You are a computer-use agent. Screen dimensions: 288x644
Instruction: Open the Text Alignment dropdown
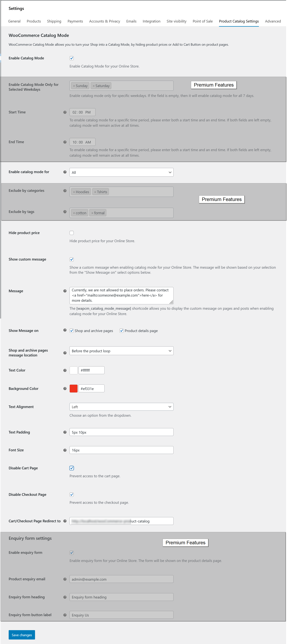point(121,407)
